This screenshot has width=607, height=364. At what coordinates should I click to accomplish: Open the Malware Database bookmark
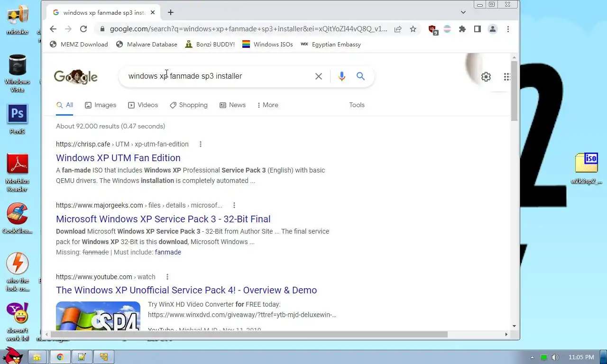(147, 44)
